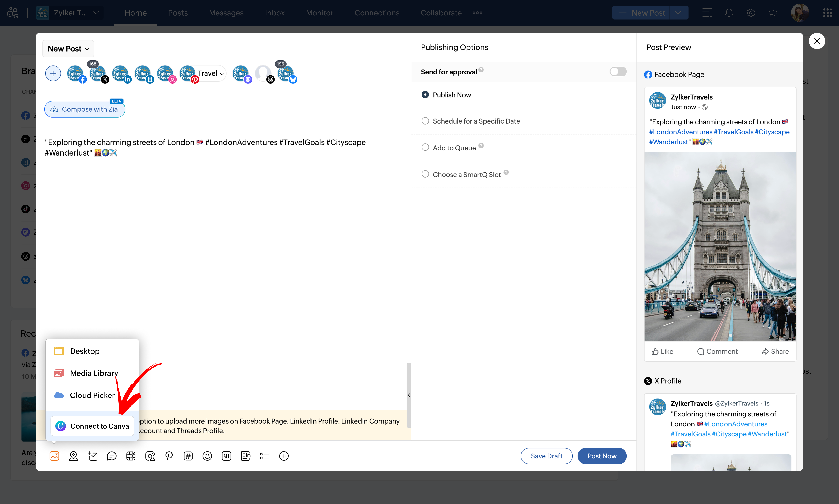This screenshot has width=839, height=504.
Task: Click the Pinterest options icon in toolbar
Action: coord(169,456)
